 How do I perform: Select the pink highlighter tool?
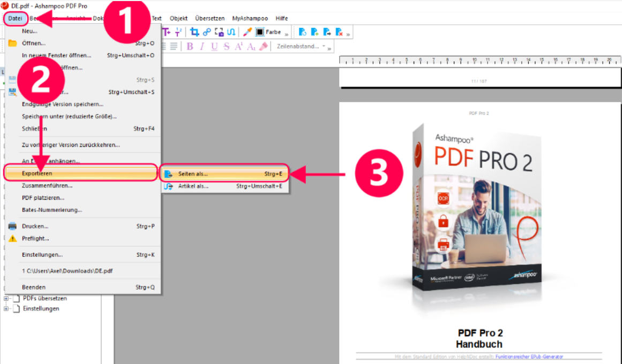(264, 46)
